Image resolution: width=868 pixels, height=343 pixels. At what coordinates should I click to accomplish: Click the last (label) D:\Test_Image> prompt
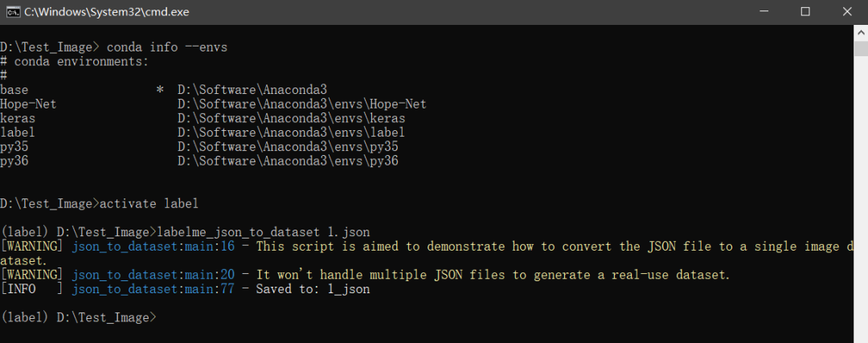[x=75, y=318]
